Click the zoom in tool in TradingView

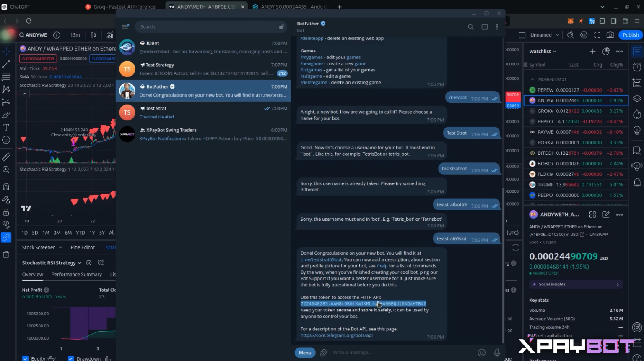coord(6,170)
